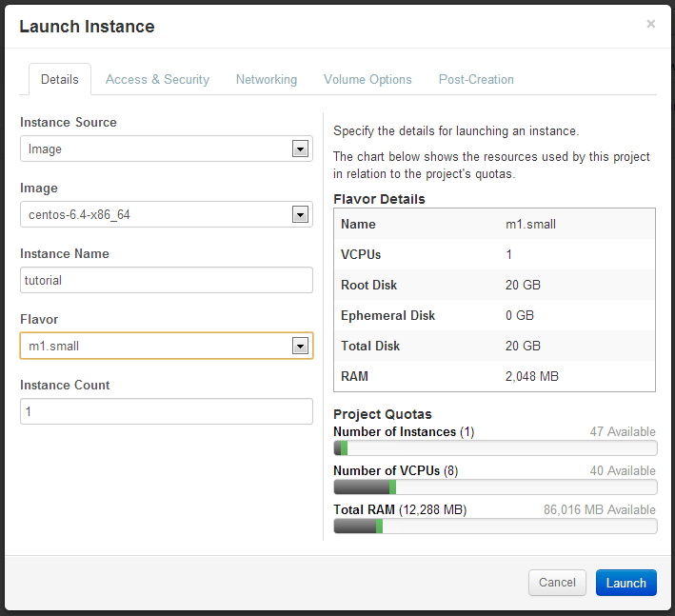Screen dimensions: 675x616
Task: Click the Instance Count input field
Action: point(167,411)
